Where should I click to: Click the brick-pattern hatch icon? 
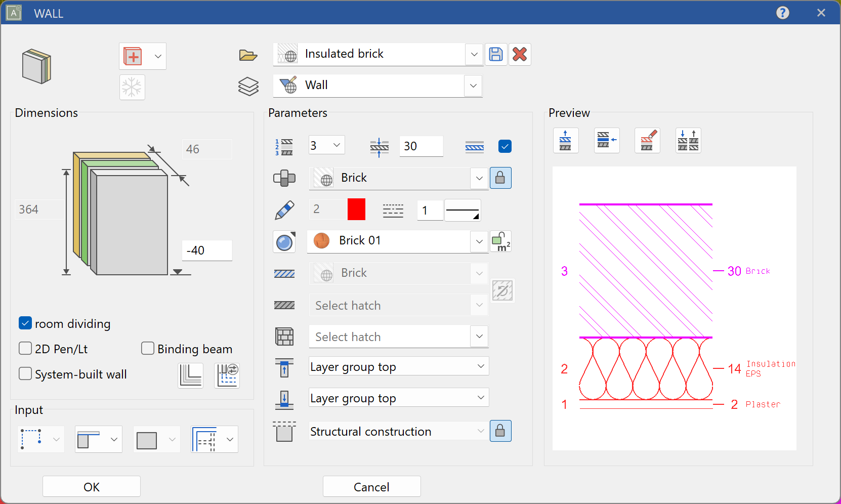[284, 337]
